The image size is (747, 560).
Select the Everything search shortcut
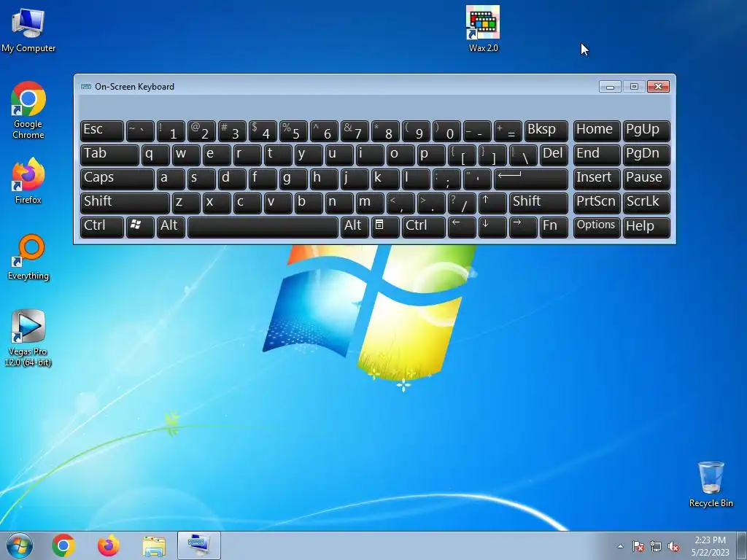click(x=28, y=257)
